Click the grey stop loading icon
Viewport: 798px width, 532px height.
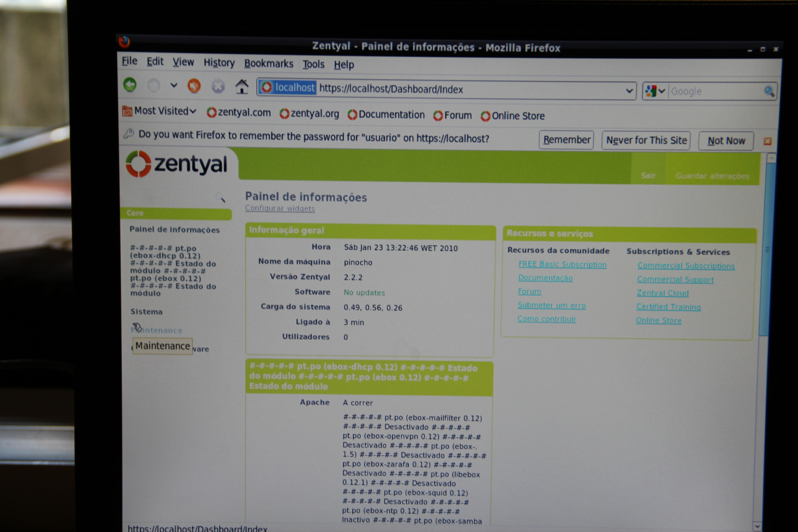218,87
